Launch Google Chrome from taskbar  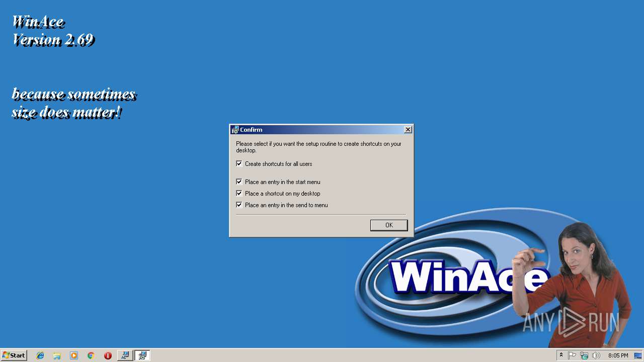click(91, 355)
